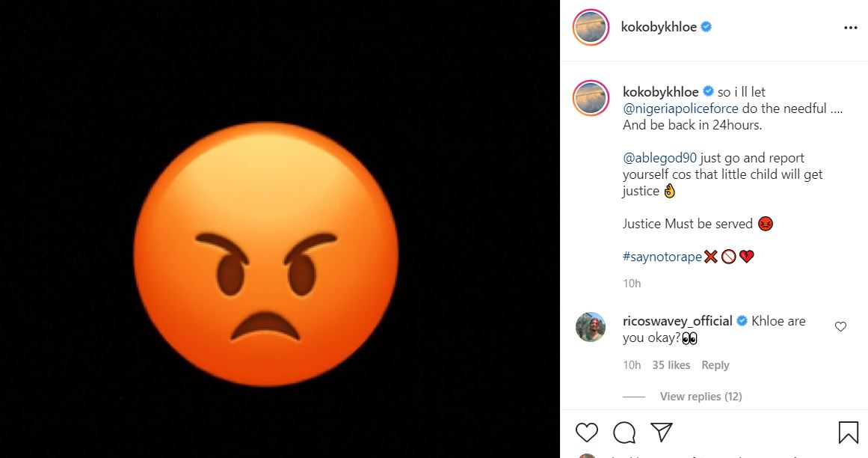Visit @ablegod90 mention
This screenshot has width=868, height=458.
tap(660, 158)
